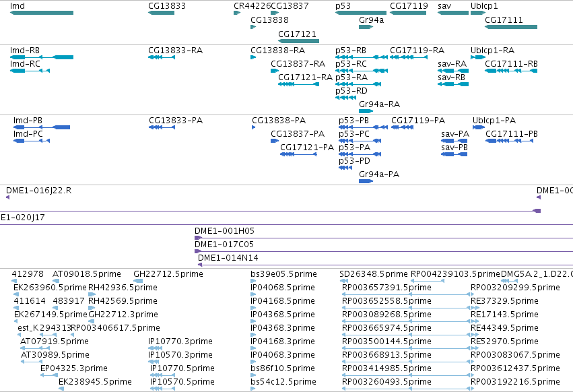
Task: Click the AT30989.5prime EST
Action: (32, 362)
